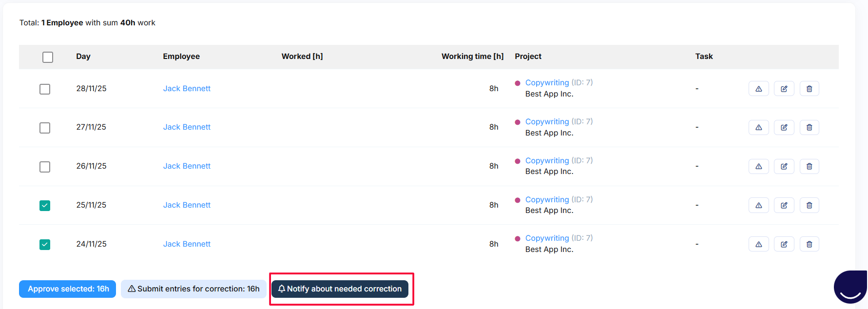This screenshot has width=868, height=309.
Task: Edit the 27/11/25 time entry
Action: (x=784, y=128)
